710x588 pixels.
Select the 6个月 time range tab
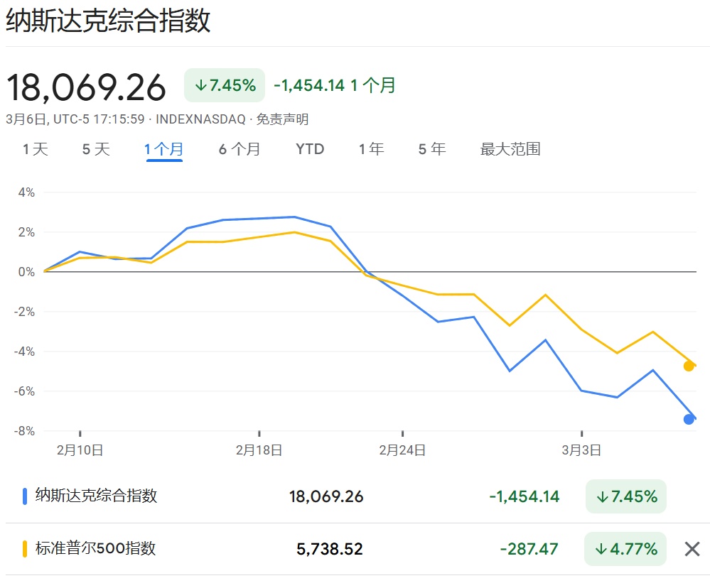(240, 149)
